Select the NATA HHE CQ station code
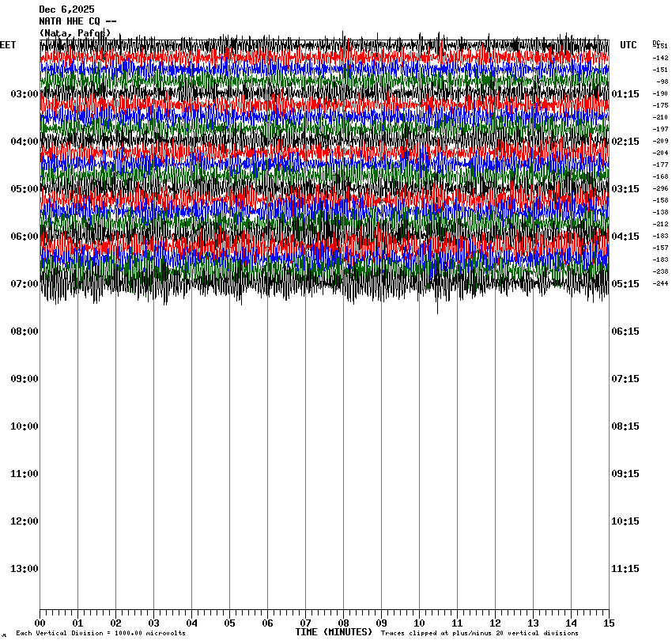The image size is (672, 644). click(77, 21)
